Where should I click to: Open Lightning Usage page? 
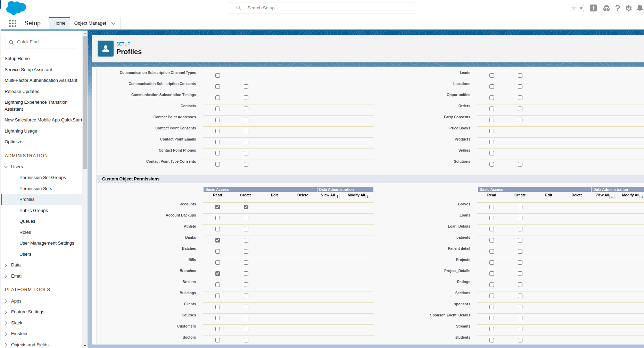[x=21, y=131]
